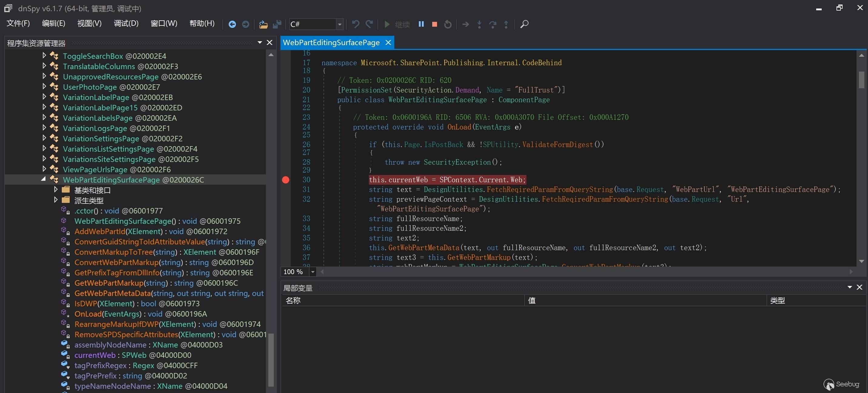868x393 pixels.
Task: Open the C# language dropdown
Action: point(340,24)
